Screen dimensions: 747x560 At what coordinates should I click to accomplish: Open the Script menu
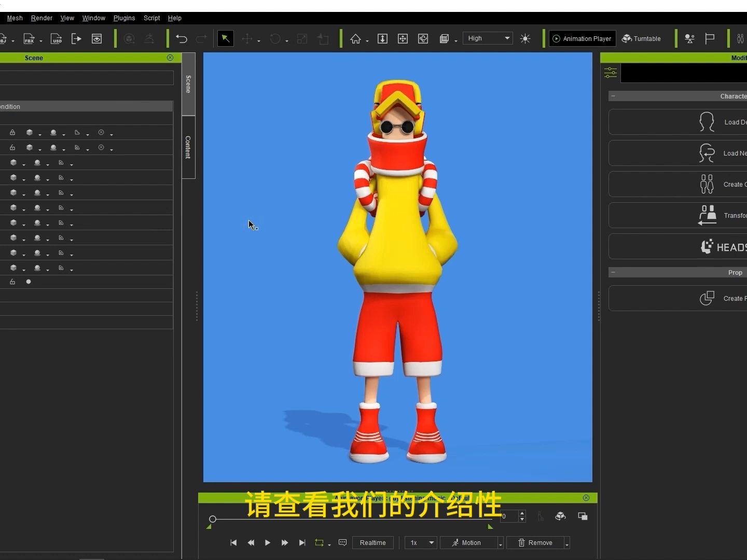[x=152, y=18]
